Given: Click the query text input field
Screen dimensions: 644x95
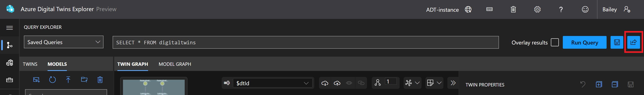Looking at the screenshot, I should tap(305, 42).
